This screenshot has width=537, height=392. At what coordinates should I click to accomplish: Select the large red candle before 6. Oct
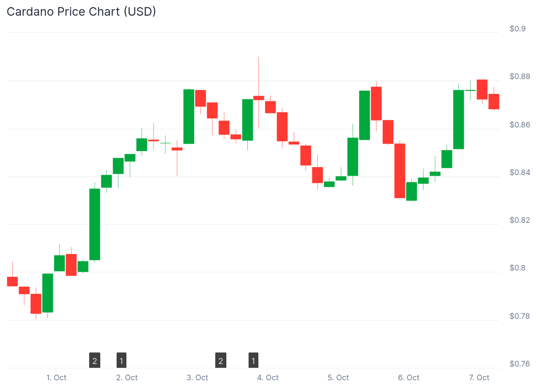click(400, 171)
